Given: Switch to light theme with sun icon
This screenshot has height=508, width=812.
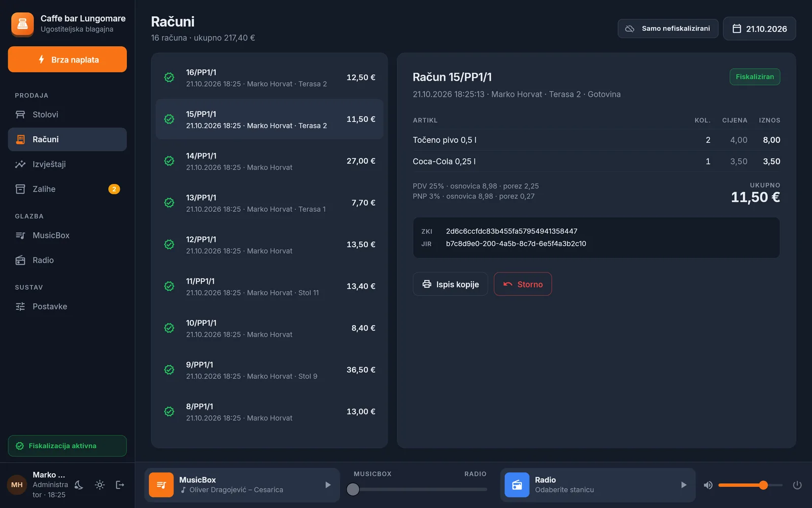Looking at the screenshot, I should [100, 485].
